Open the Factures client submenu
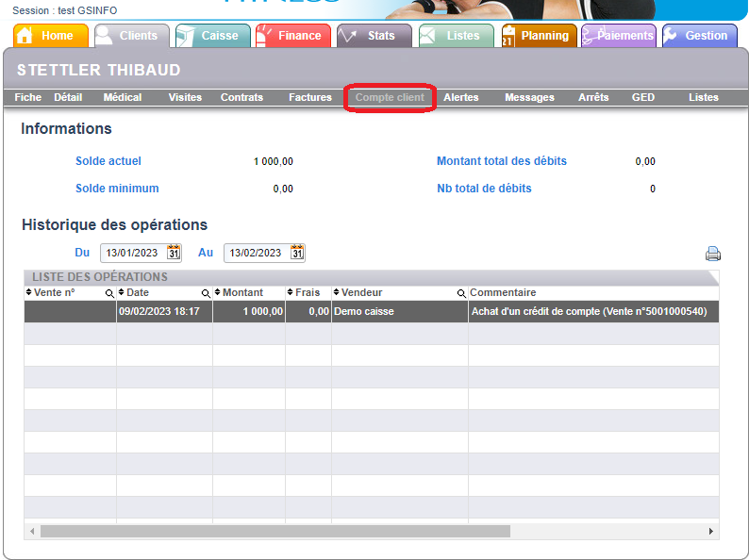 pos(310,97)
